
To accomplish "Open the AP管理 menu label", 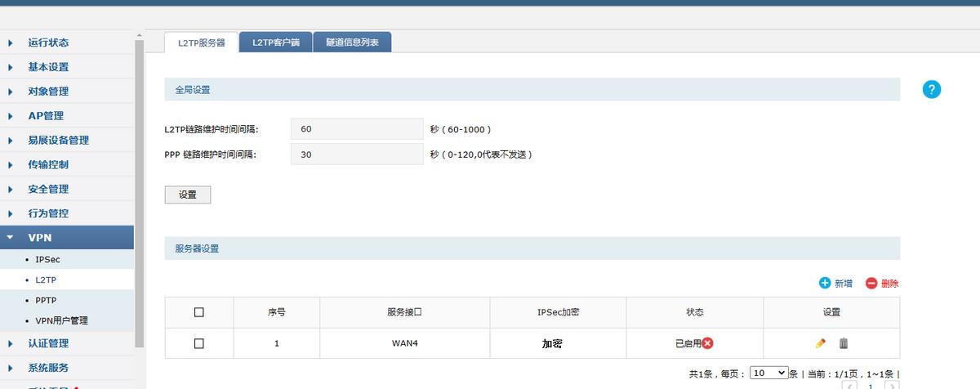I will [46, 116].
